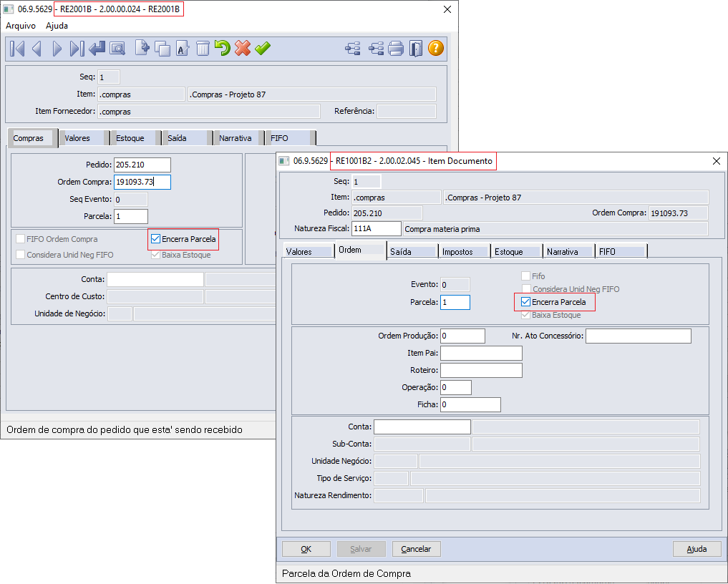Toggle the Fifo checkbox in Item Documento

tap(525, 276)
